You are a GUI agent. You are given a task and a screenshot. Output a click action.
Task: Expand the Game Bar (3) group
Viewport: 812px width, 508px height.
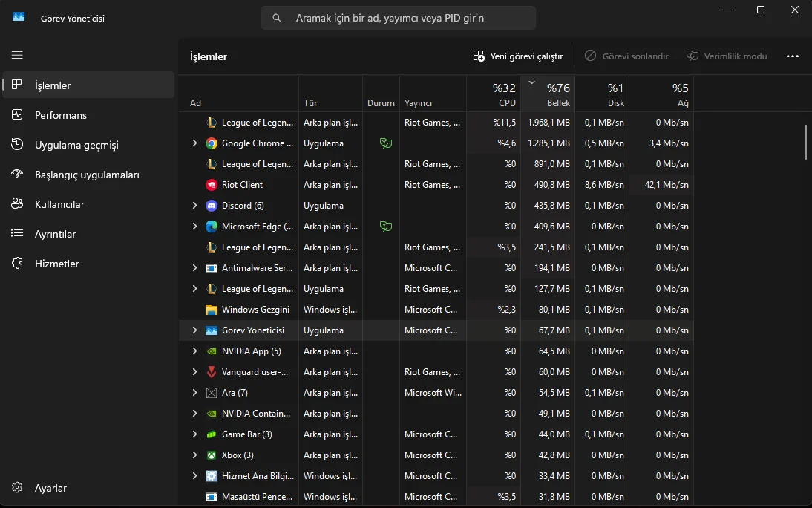point(194,434)
